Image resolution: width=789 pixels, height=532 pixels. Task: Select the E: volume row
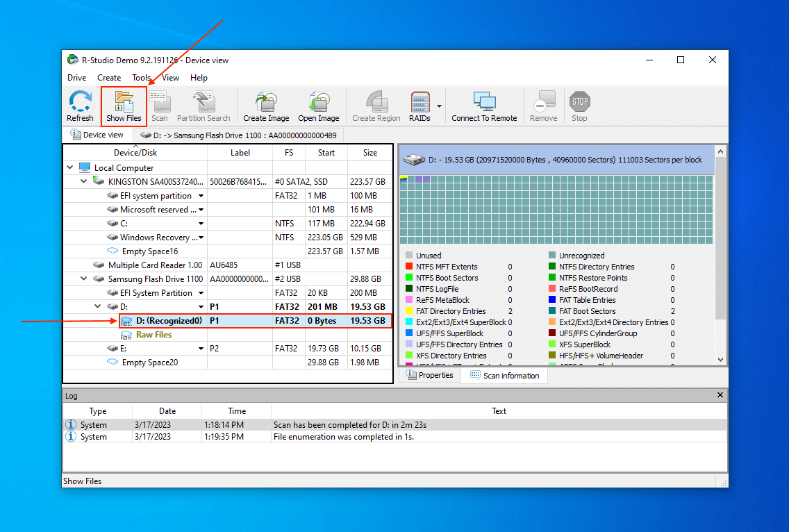228,348
